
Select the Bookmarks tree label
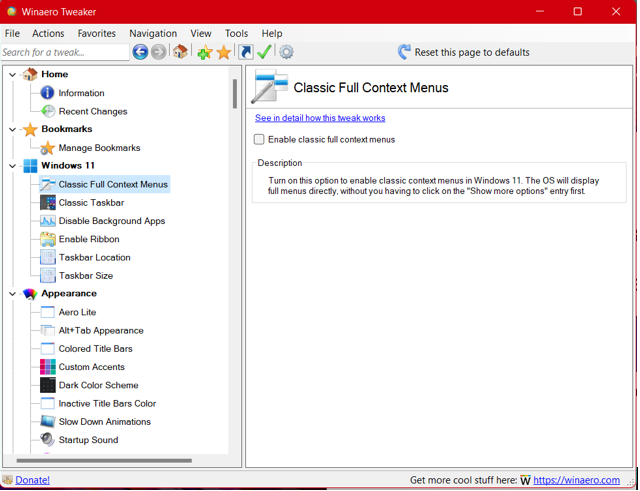[x=67, y=129]
